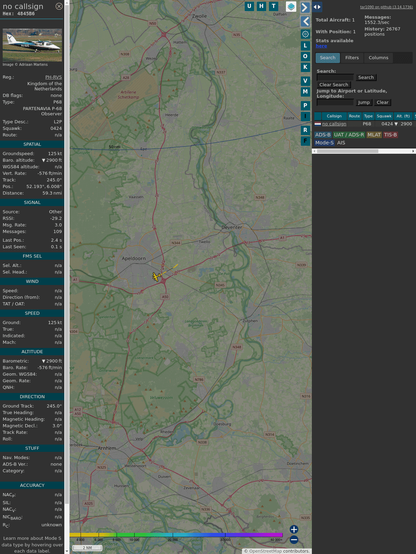Toggle the K map sidebar button
The height and width of the screenshot is (554, 416).
click(305, 67)
